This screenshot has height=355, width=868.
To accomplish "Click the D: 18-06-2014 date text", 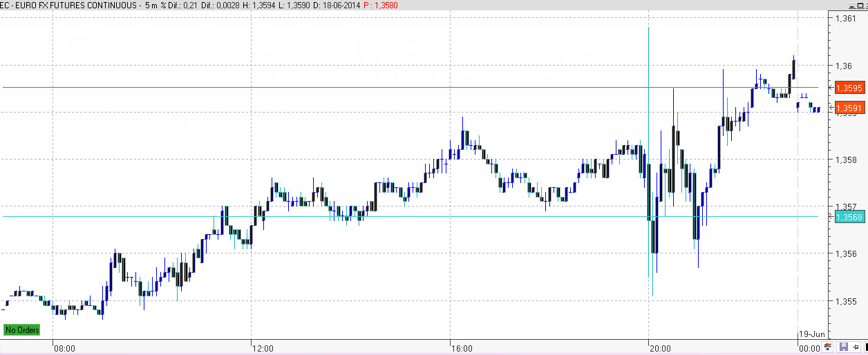I will (x=337, y=6).
